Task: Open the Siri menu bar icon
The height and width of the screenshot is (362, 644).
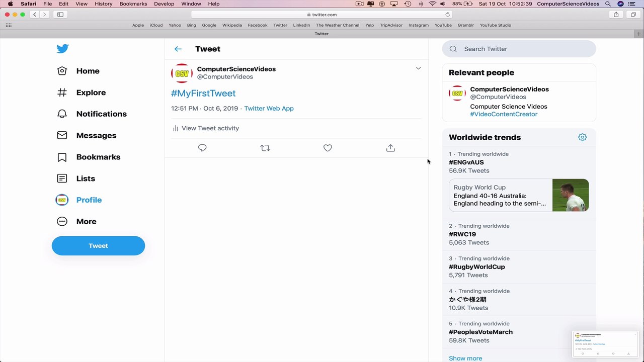Action: click(x=620, y=4)
